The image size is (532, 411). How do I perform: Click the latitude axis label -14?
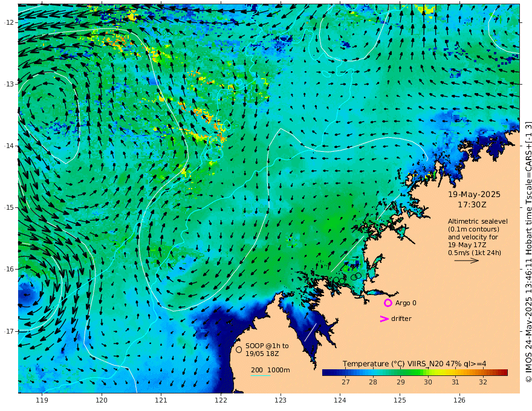click(9, 146)
